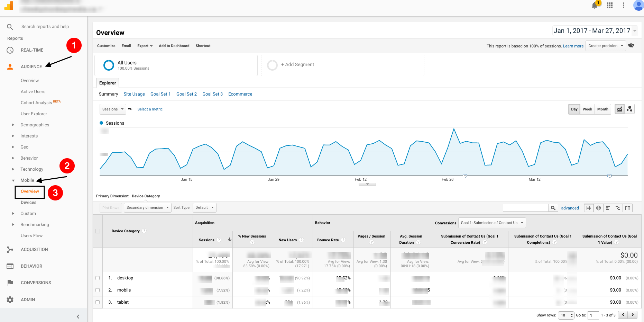Click the Mar 12 area annotation marker on timeline

[x=609, y=176]
